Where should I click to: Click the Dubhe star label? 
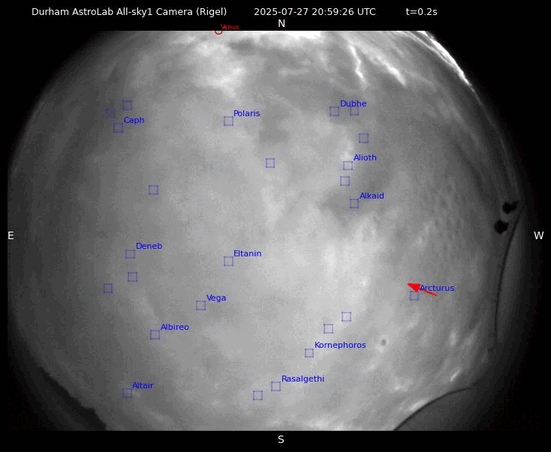point(353,104)
